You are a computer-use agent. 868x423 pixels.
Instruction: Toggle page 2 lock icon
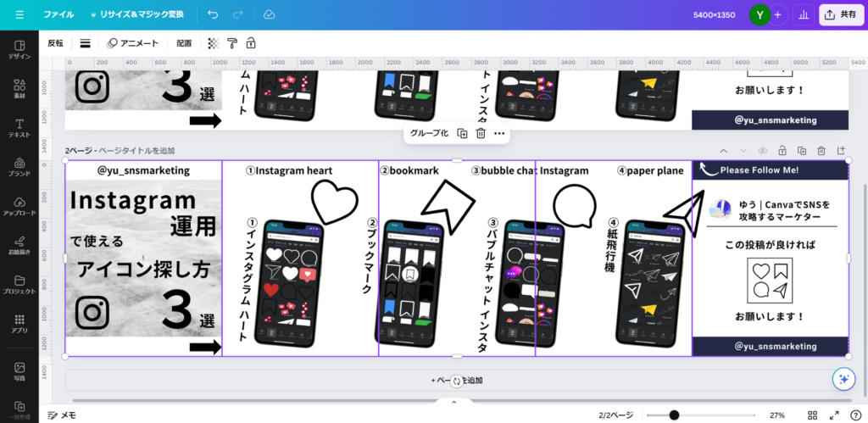(x=782, y=151)
